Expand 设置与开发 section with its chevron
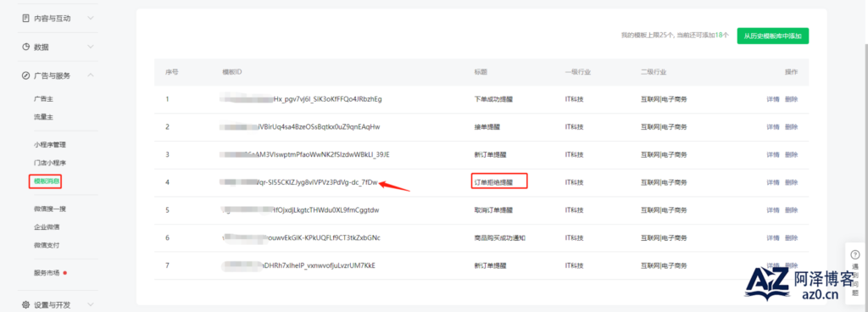The width and height of the screenshot is (868, 312). click(91, 305)
